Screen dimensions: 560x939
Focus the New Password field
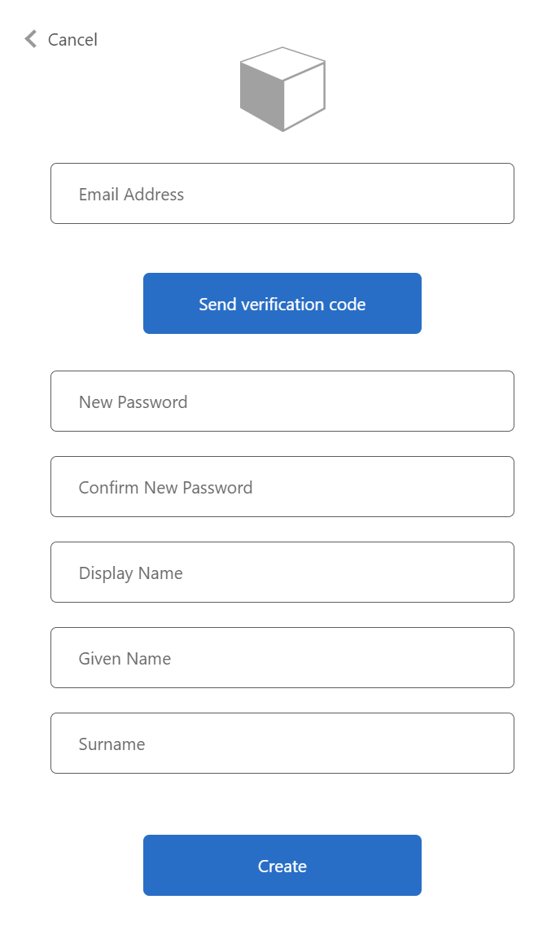coord(282,401)
